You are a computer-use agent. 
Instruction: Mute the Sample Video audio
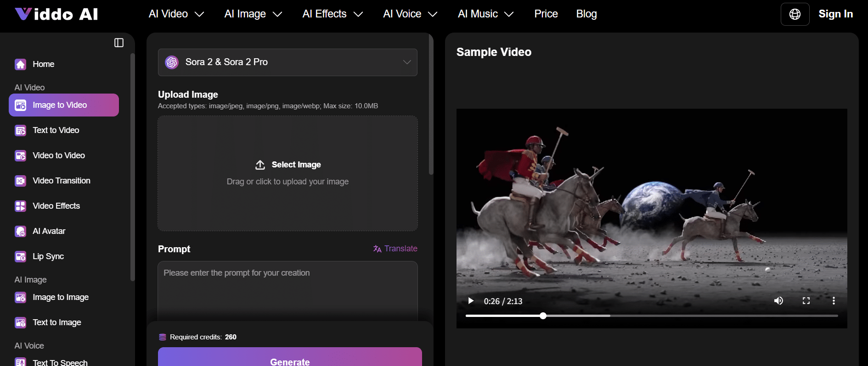click(x=778, y=301)
